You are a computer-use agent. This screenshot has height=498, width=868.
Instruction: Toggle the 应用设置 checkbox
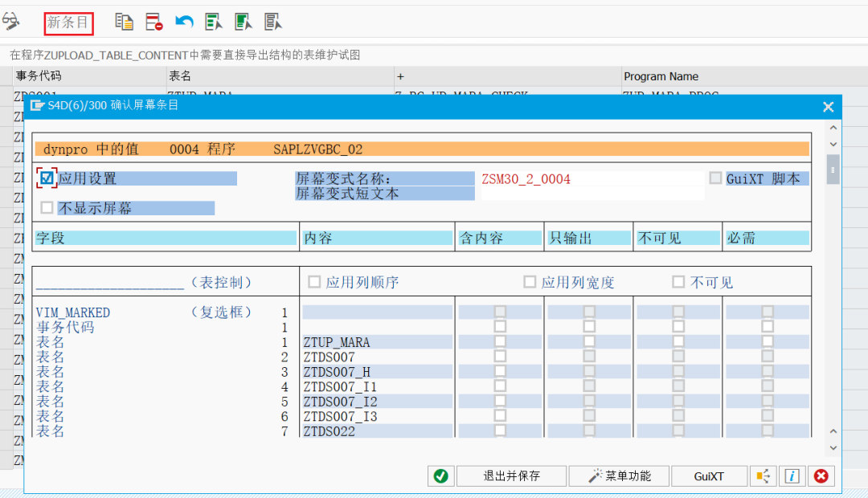click(47, 178)
